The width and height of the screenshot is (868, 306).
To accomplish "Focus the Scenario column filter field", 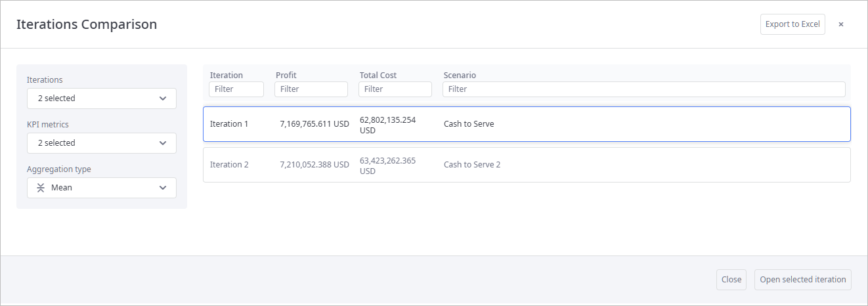I will [644, 89].
